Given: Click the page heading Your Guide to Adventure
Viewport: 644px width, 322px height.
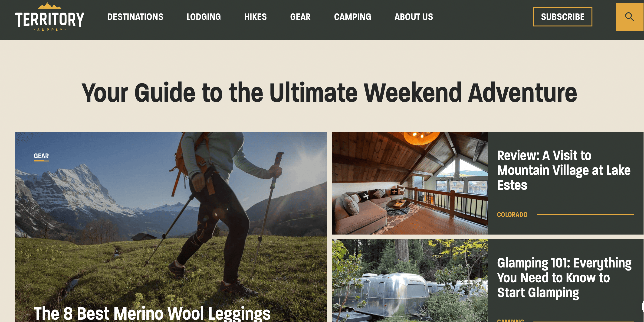Looking at the screenshot, I should (x=329, y=93).
